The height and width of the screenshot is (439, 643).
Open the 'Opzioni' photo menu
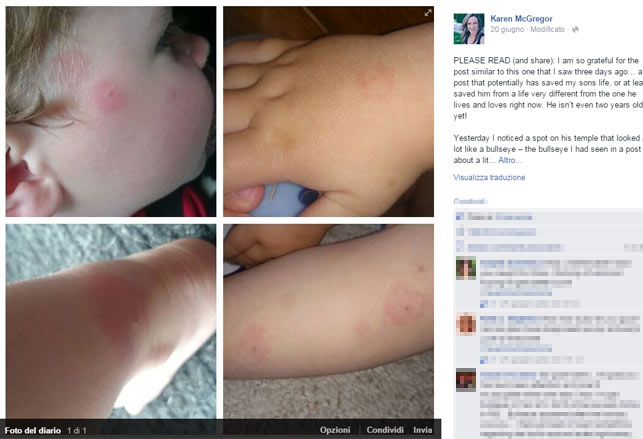(x=335, y=430)
